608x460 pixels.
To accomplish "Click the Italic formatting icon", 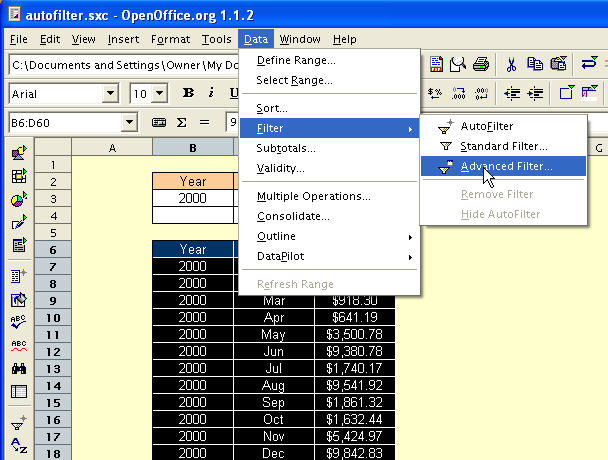I will (x=211, y=93).
